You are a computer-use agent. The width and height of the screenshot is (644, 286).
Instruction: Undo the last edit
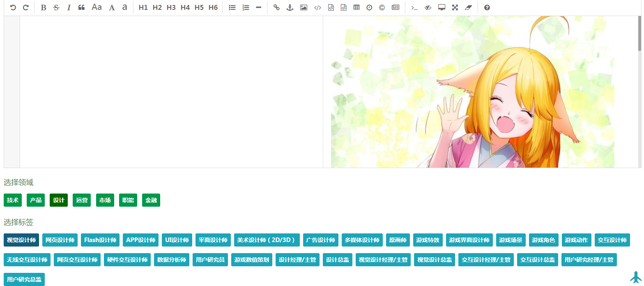[x=13, y=7]
